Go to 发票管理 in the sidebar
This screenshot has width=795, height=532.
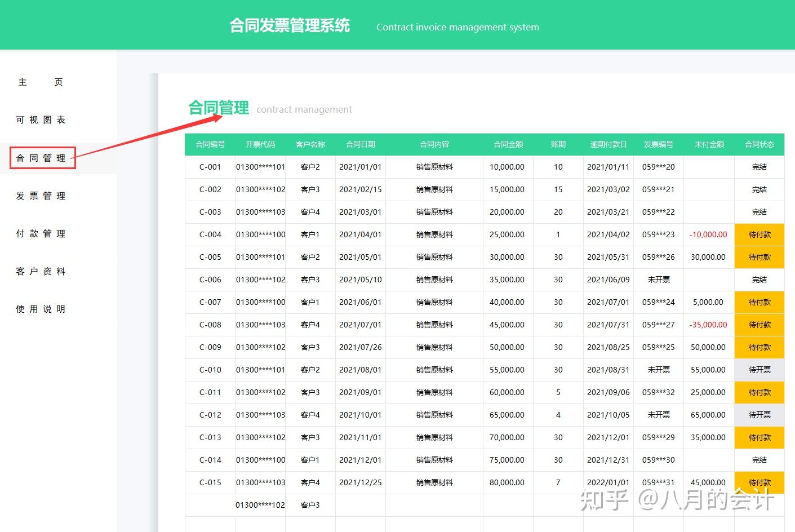click(41, 196)
